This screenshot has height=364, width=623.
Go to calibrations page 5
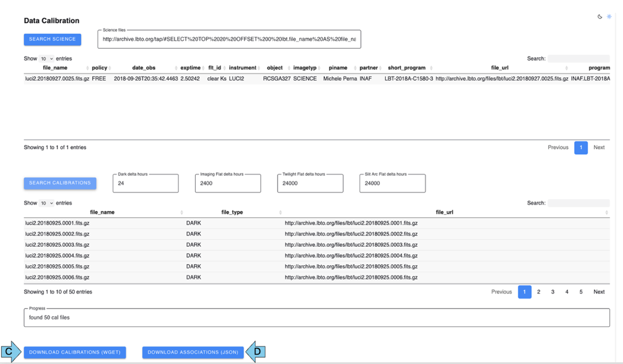tap(581, 292)
